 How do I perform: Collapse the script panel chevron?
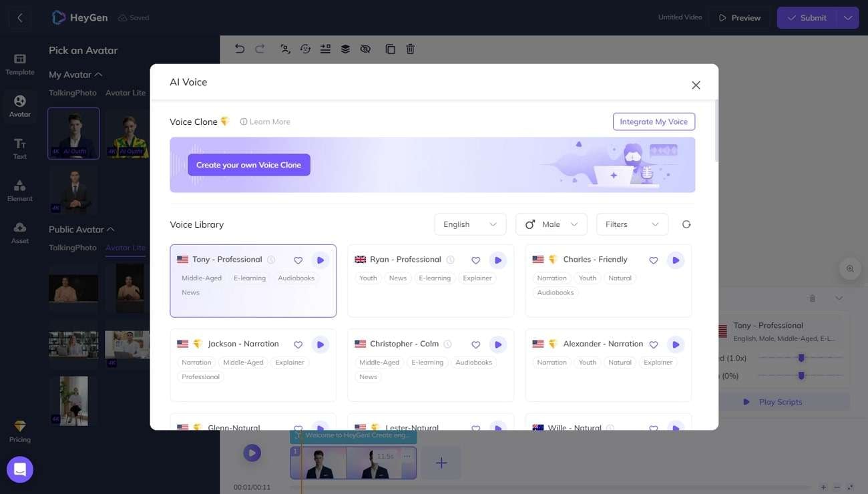coord(839,298)
